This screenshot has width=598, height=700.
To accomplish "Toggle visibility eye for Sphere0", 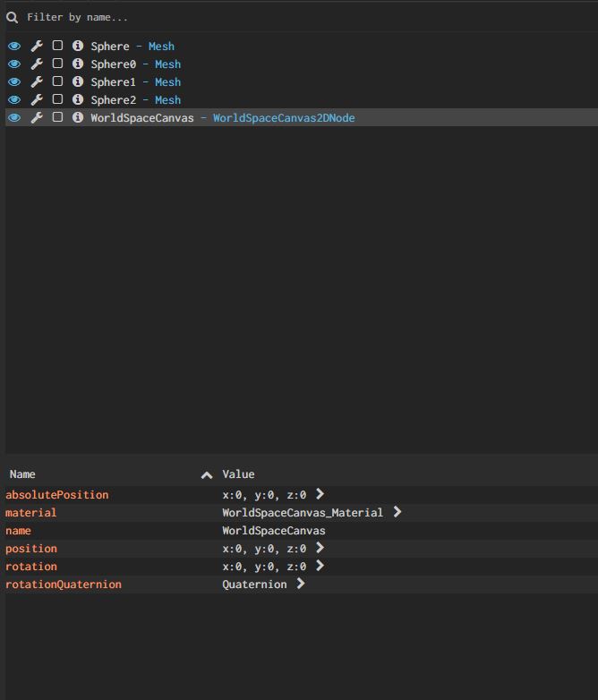I will (14, 64).
